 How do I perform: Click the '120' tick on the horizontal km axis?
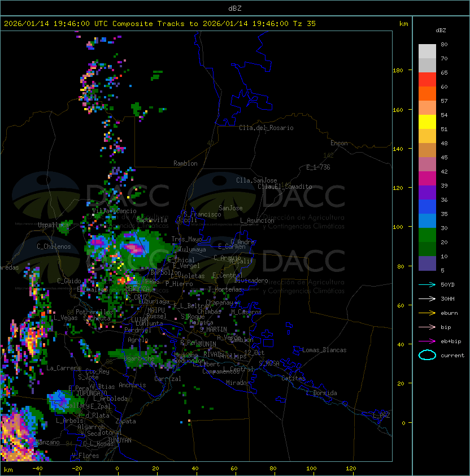(351, 469)
